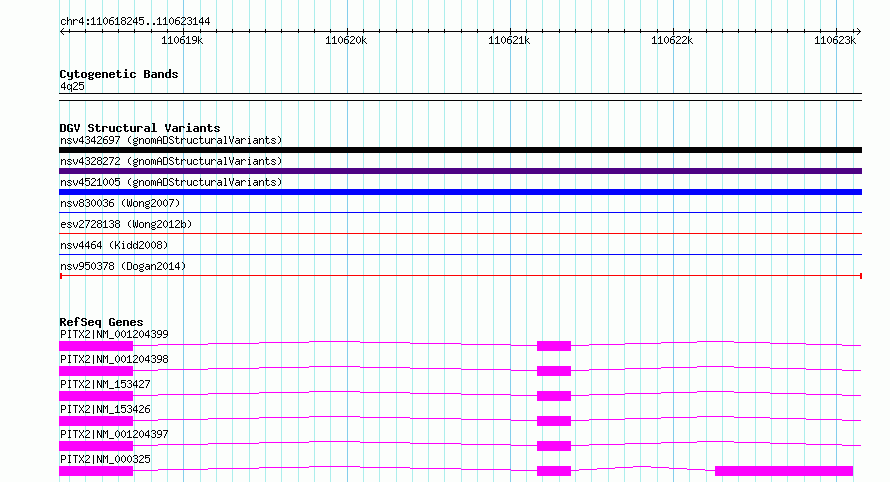Click the red capped line under nsv950378

pos(460,276)
